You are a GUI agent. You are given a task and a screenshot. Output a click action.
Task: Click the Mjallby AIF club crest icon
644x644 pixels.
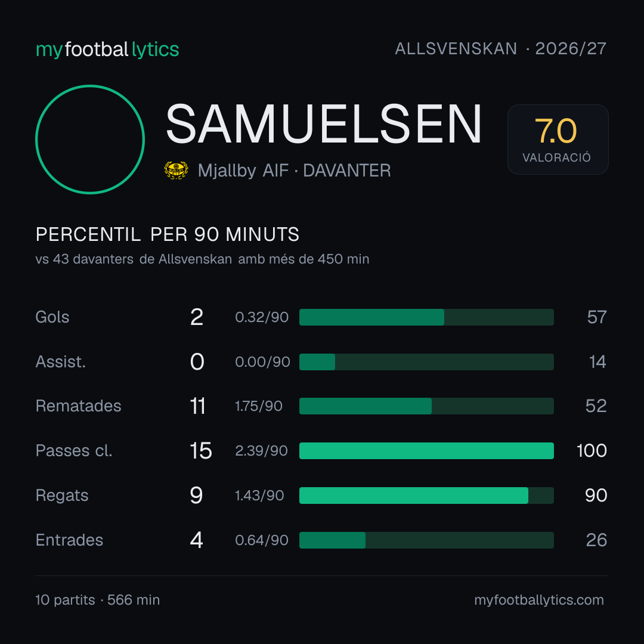click(176, 171)
